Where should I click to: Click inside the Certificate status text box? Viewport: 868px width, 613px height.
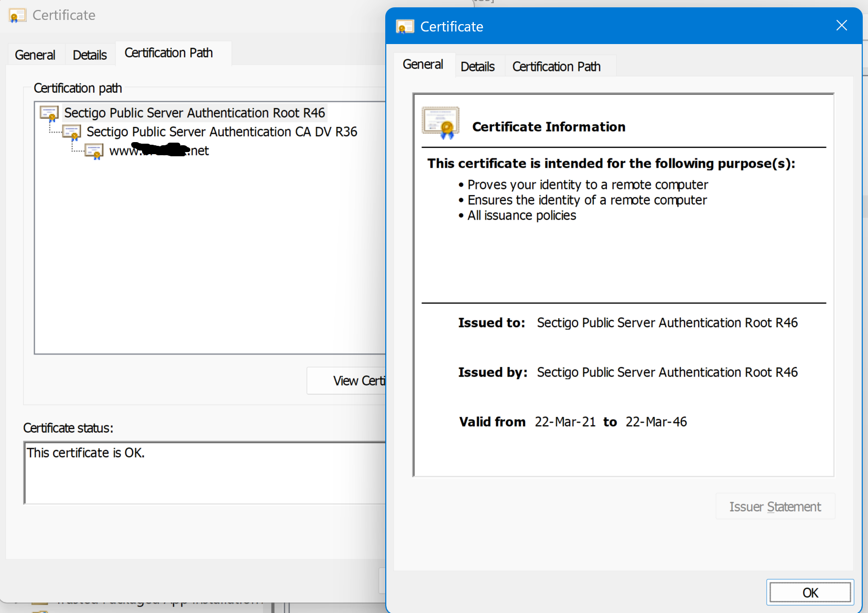point(204,473)
